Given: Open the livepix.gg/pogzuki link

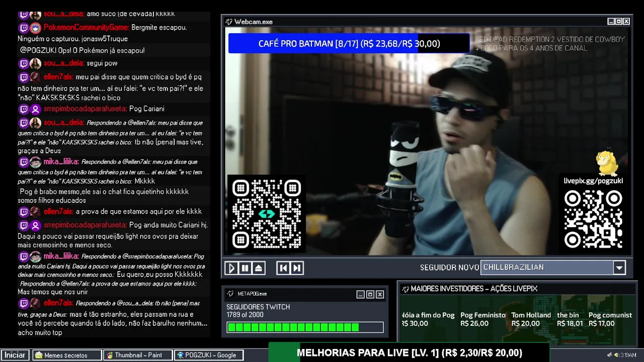Looking at the screenshot, I should pos(593,181).
